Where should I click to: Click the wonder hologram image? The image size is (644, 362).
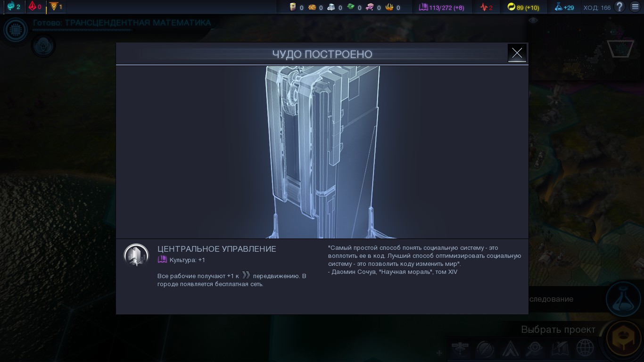coord(322,152)
